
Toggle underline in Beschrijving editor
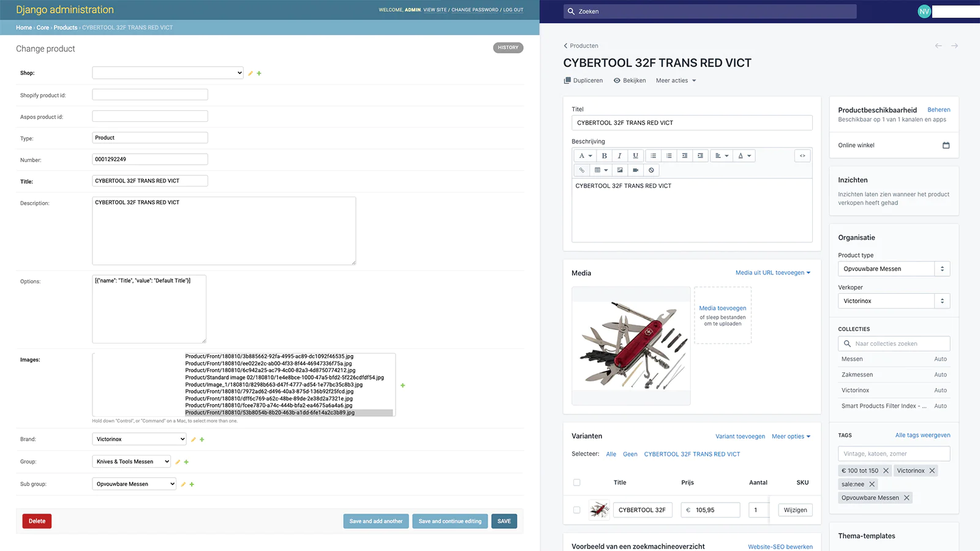click(x=635, y=156)
